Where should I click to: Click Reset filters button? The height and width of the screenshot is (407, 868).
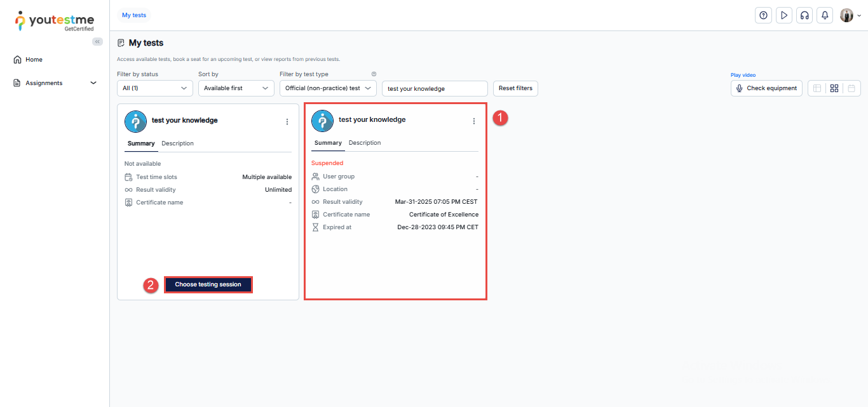[515, 88]
